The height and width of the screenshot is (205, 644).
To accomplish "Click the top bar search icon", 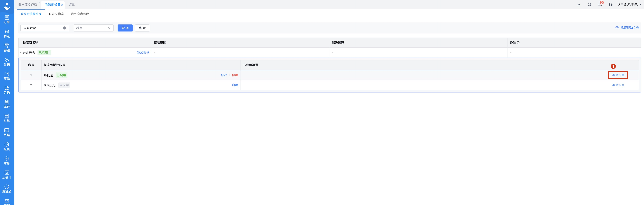I will click(589, 4).
